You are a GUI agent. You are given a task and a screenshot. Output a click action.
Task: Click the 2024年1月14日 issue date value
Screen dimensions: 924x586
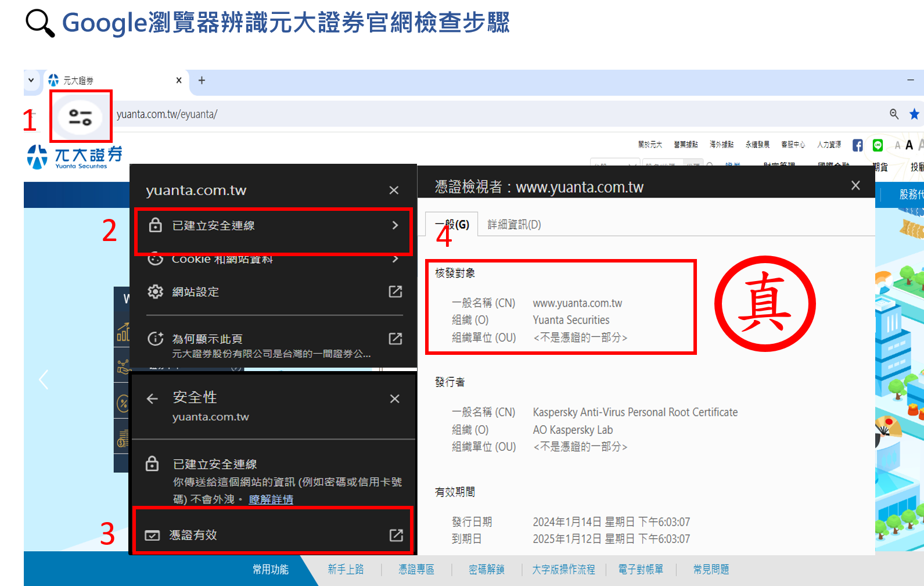coord(612,522)
